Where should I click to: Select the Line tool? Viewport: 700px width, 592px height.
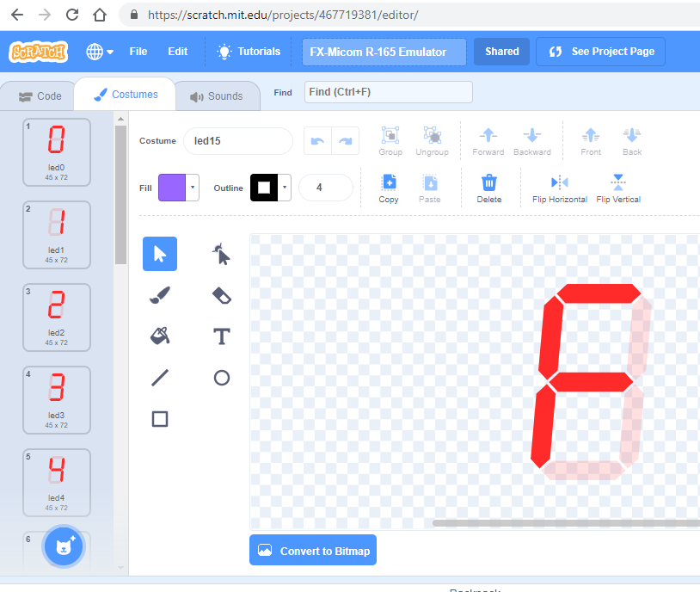click(x=160, y=378)
